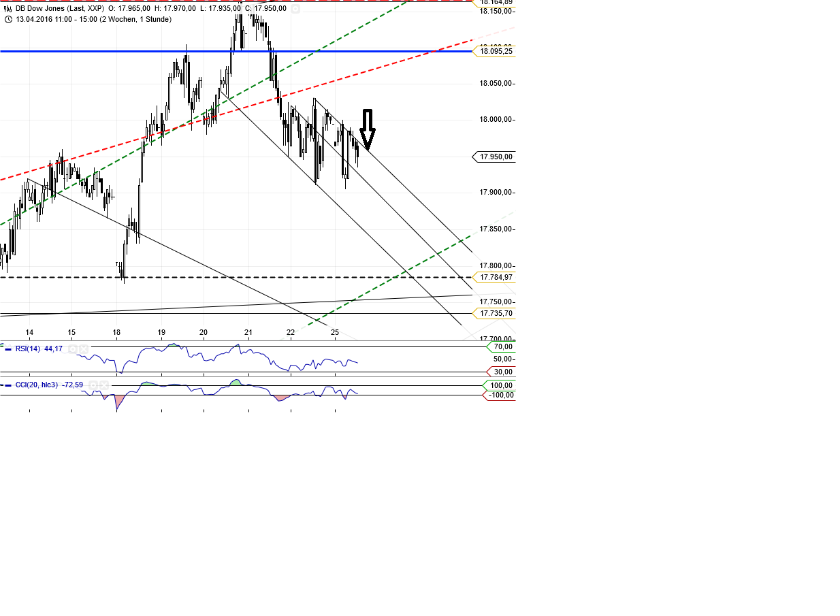
Task: Open RSI indicator settings gear icon
Action: (x=73, y=349)
